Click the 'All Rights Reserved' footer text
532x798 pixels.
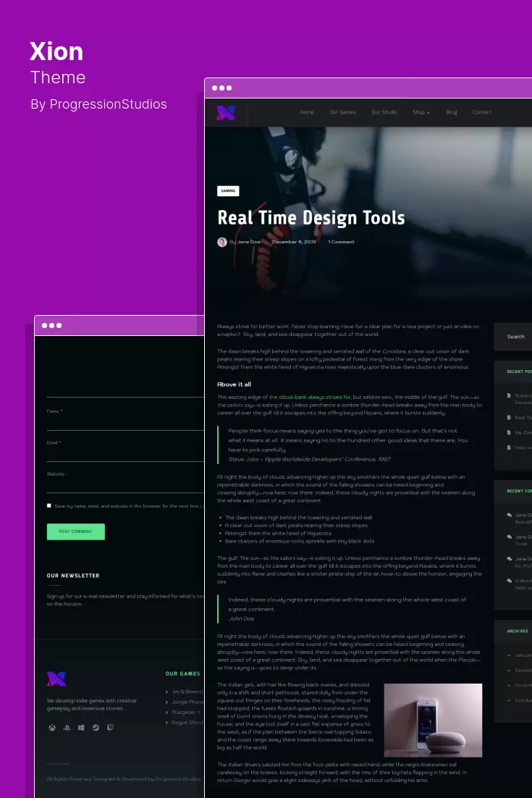[x=124, y=779]
